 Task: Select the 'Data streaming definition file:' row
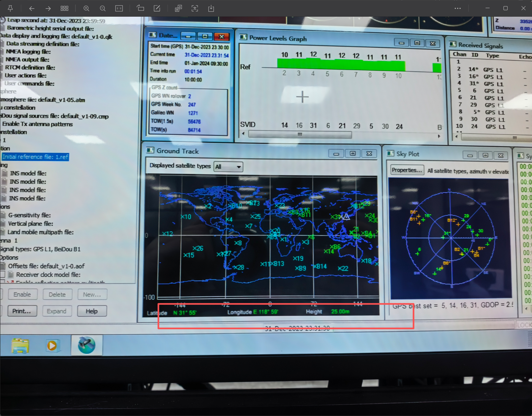(43, 44)
